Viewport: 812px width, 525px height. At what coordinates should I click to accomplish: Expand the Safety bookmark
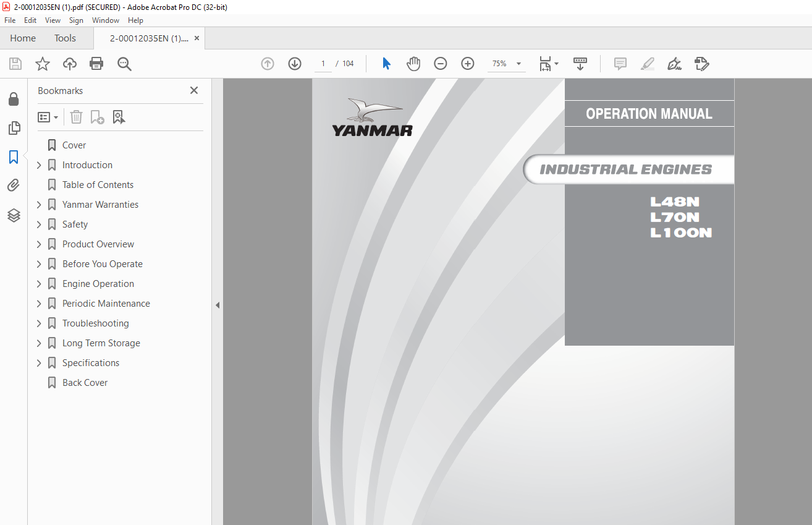click(x=40, y=224)
